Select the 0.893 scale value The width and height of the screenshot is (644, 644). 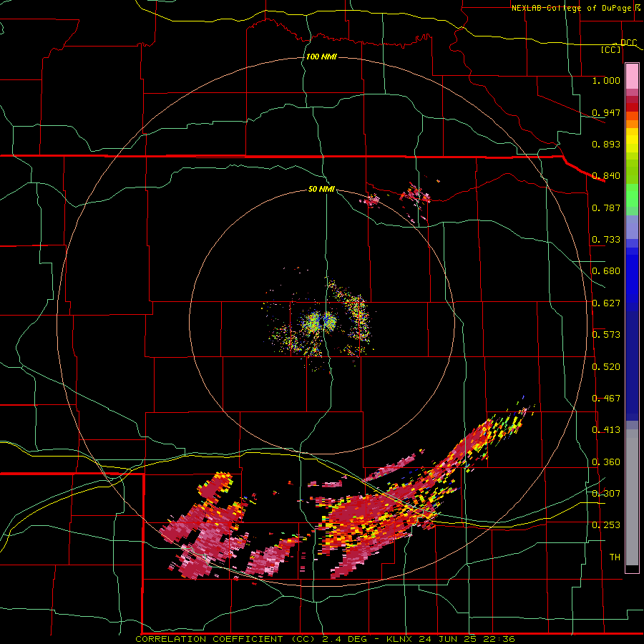coord(606,144)
